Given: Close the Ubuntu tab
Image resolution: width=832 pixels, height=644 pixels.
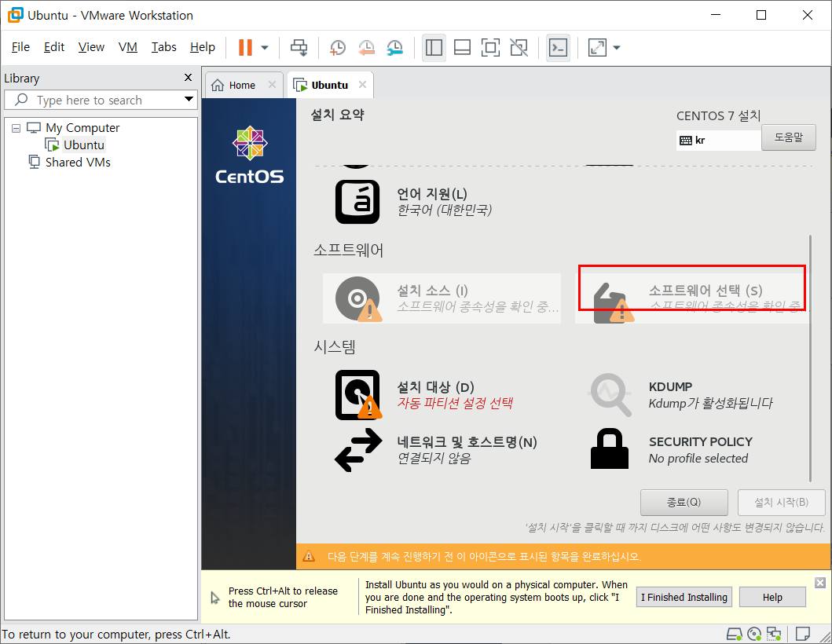Looking at the screenshot, I should pyautogui.click(x=362, y=84).
